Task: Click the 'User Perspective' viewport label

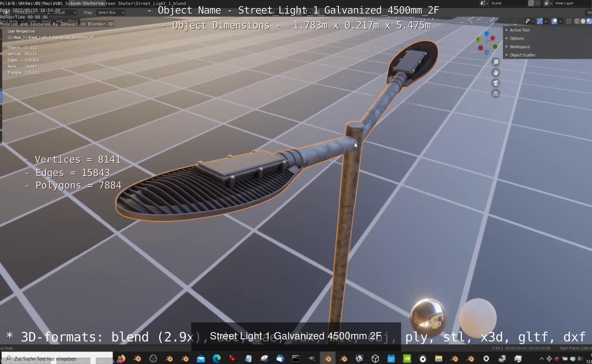Action: point(21,31)
